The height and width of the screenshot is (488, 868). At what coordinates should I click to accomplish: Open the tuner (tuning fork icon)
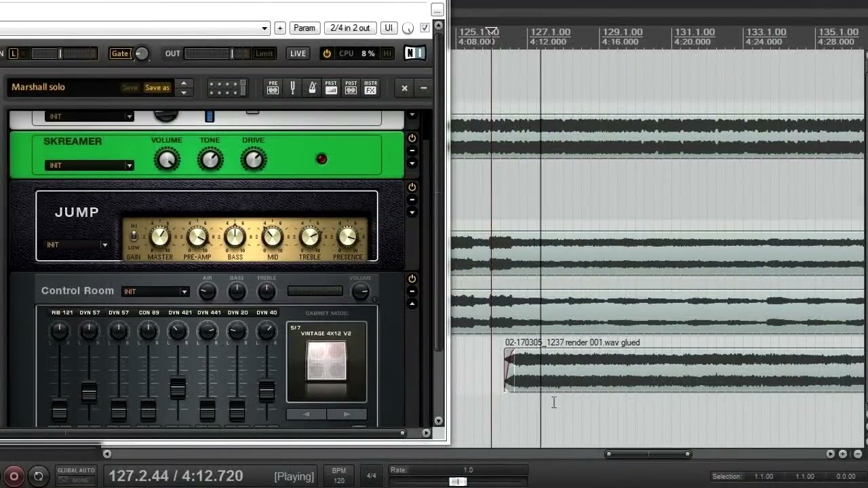coord(293,87)
